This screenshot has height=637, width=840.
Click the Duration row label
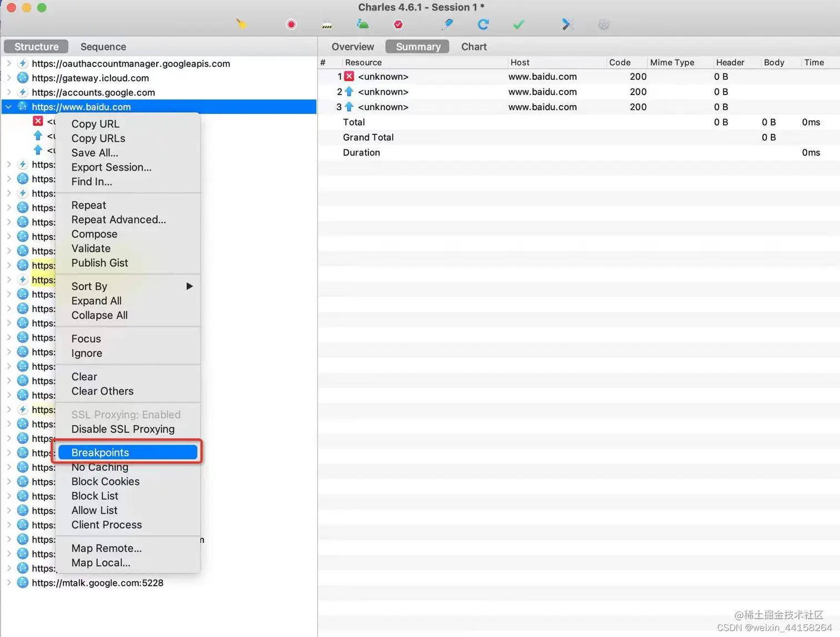[362, 152]
